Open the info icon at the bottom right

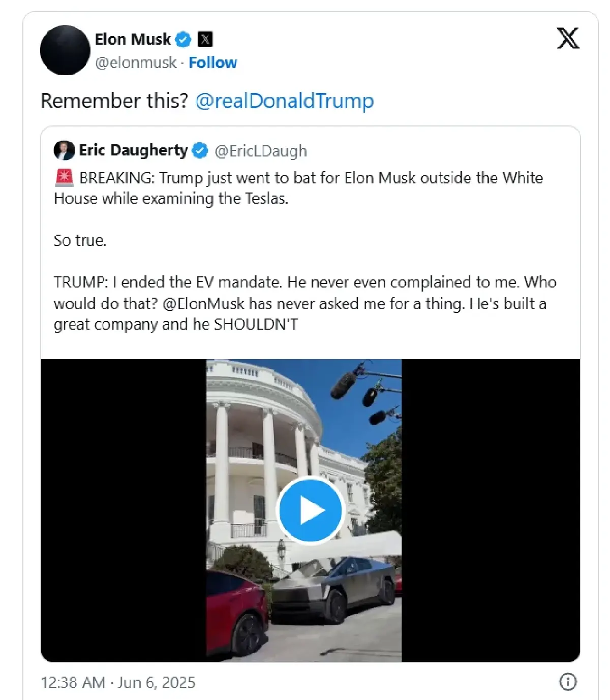568,682
